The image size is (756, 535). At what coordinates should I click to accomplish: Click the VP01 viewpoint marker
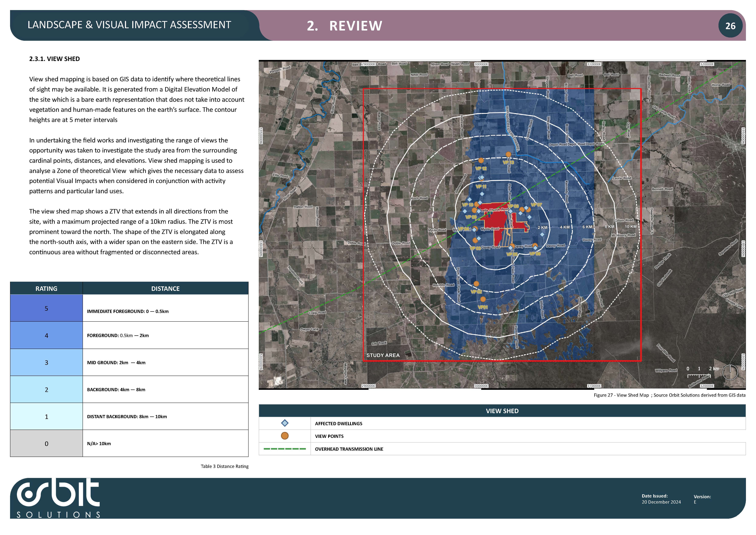pyautogui.click(x=483, y=299)
